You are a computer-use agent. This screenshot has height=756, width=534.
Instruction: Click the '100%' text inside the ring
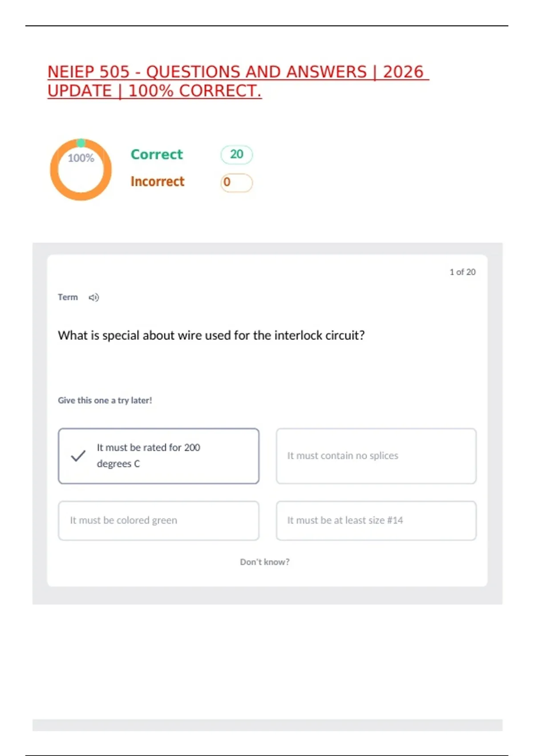[81, 158]
